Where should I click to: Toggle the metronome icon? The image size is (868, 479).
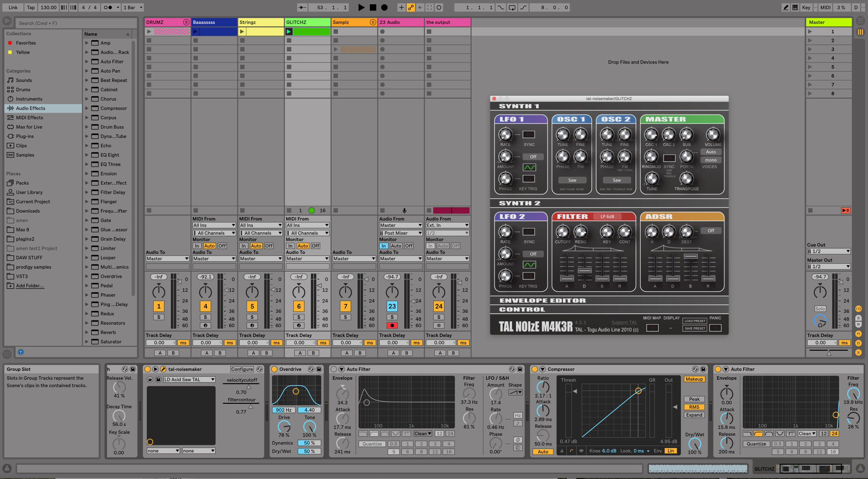(108, 7)
